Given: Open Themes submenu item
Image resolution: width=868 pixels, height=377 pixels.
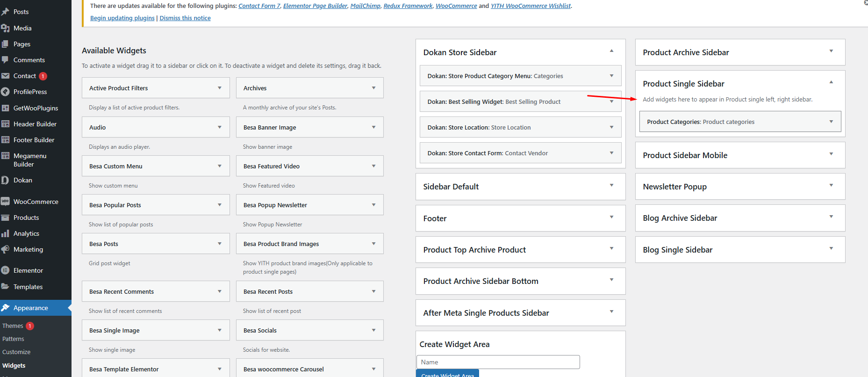Looking at the screenshot, I should coord(13,326).
